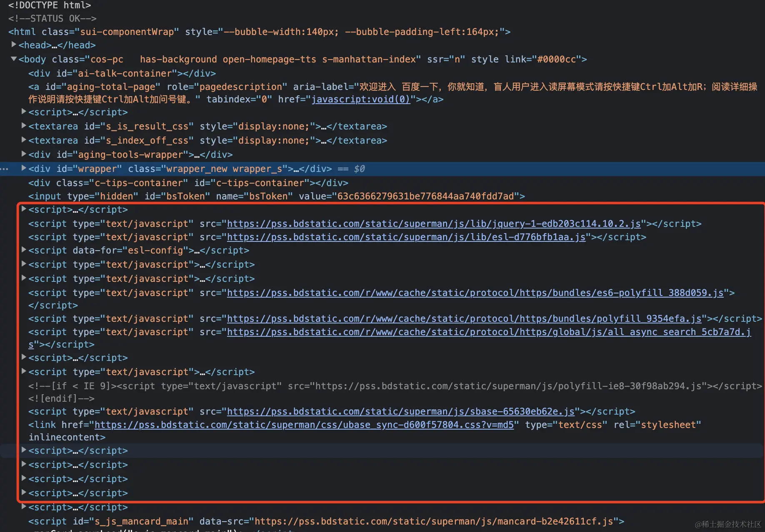Follow the polyfill_9354efa.js source link
The image size is (765, 532).
pyautogui.click(x=464, y=318)
